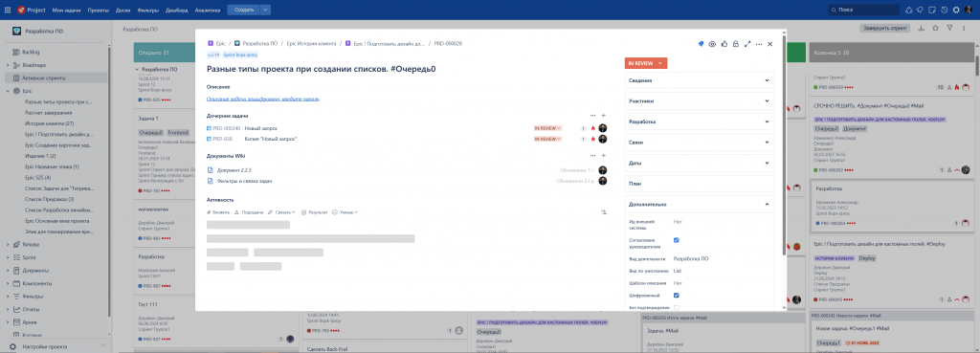Open three-dots menu in task dialog header

(x=759, y=44)
